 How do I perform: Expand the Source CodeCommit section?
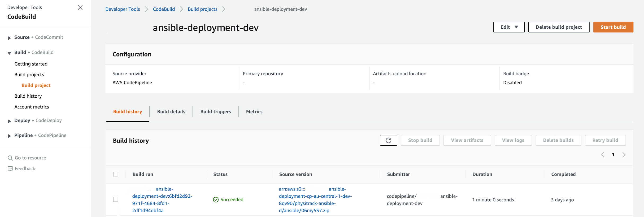click(x=9, y=38)
